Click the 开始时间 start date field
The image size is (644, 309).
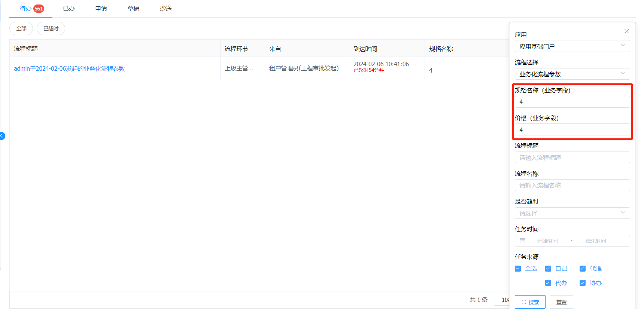coord(547,241)
